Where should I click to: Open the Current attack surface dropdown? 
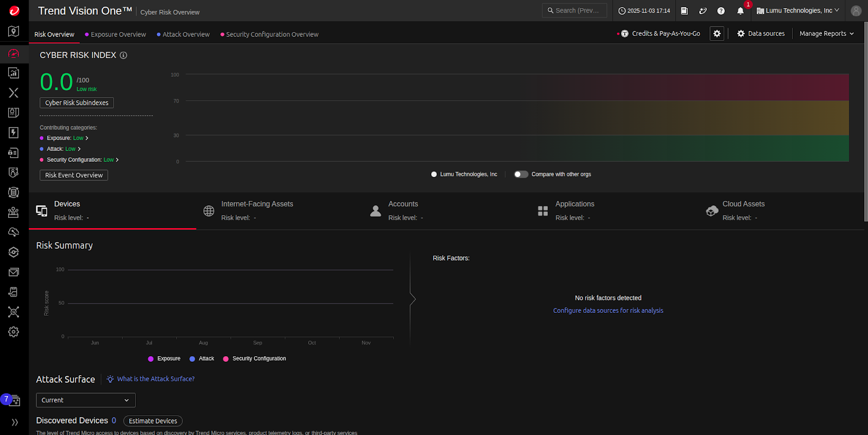tap(86, 400)
